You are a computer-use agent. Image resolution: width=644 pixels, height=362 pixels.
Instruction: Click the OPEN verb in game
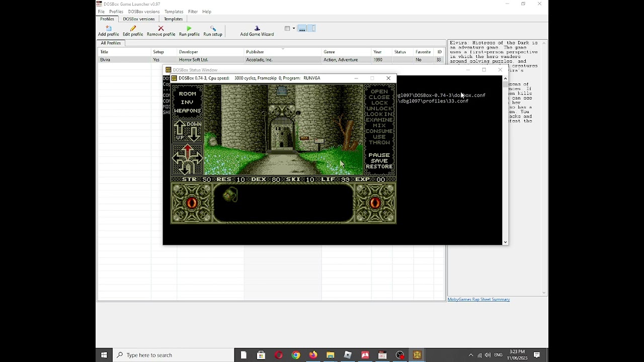pyautogui.click(x=379, y=92)
